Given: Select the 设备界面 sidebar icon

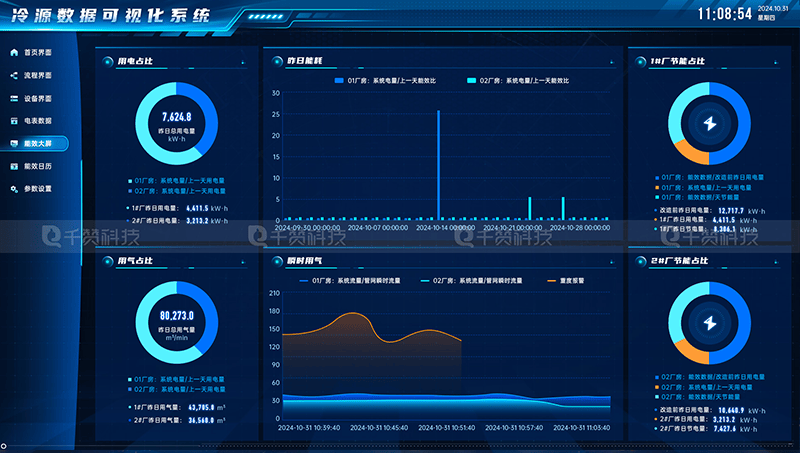Looking at the screenshot, I should click(x=14, y=98).
